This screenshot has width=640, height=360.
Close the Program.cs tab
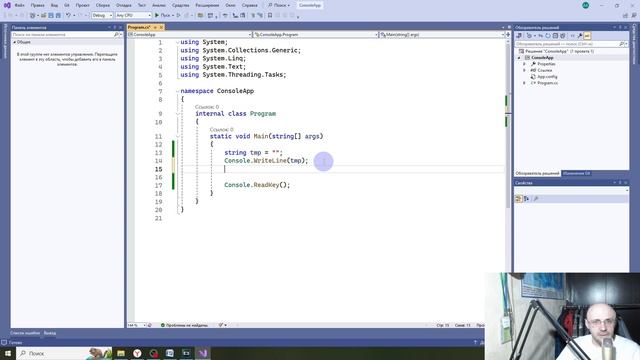161,27
